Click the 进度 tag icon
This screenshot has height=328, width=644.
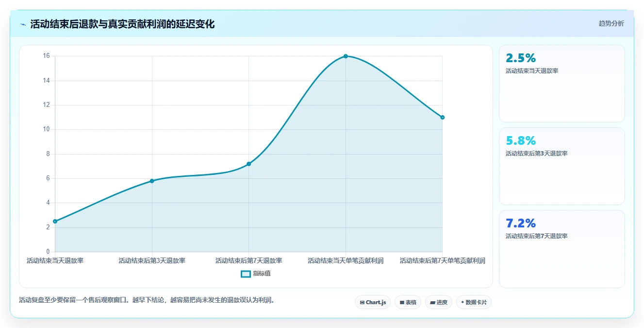(432, 302)
